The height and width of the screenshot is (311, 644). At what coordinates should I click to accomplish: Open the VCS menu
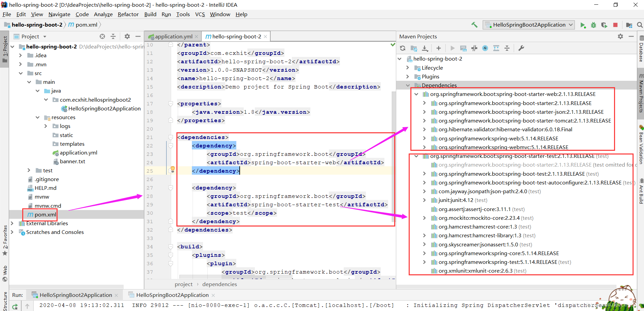coord(200,14)
